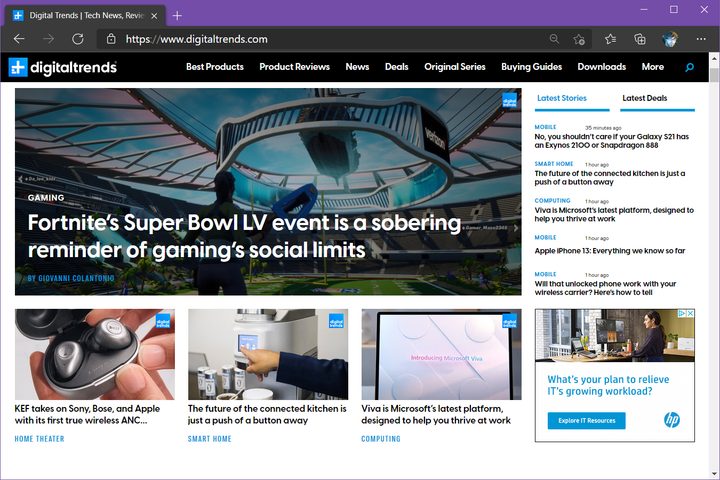
Task: Open the COMPUTING card category
Action: (x=381, y=439)
